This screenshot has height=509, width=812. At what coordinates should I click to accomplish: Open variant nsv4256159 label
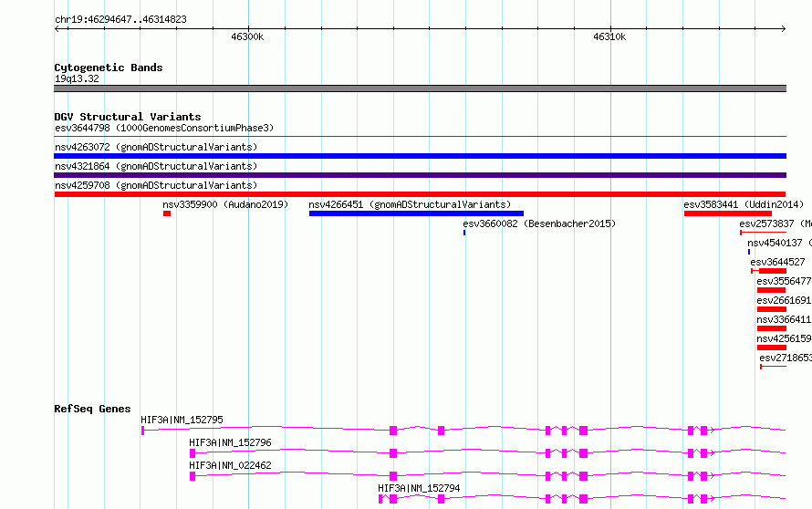pyautogui.click(x=784, y=338)
